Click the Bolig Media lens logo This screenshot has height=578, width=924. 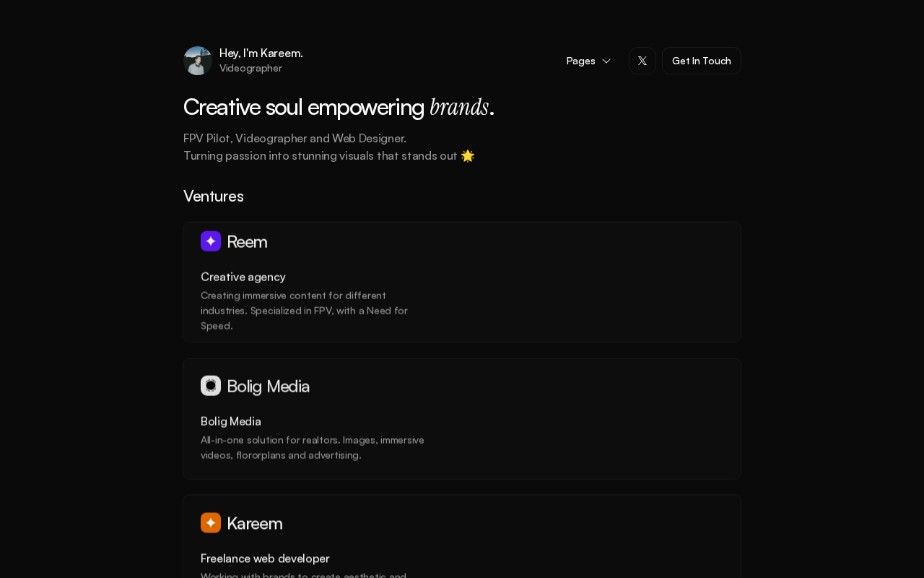[x=211, y=386]
